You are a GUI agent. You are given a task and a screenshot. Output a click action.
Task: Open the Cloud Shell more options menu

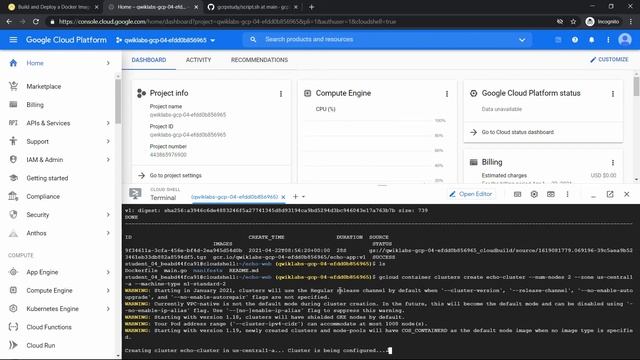click(567, 194)
